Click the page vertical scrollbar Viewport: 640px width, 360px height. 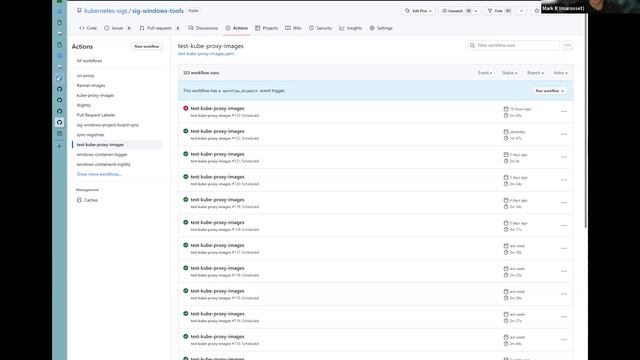click(586, 122)
